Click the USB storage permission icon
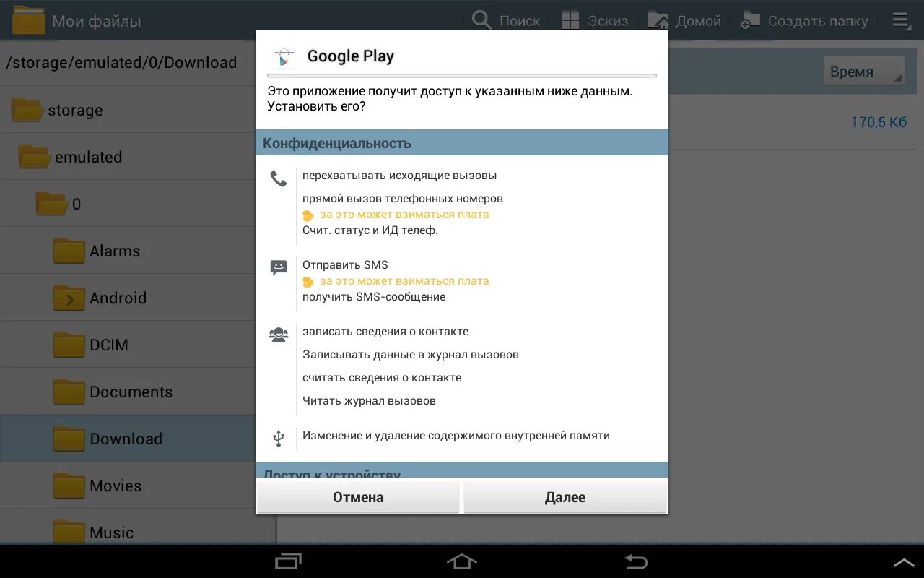This screenshot has height=578, width=924. point(279,438)
